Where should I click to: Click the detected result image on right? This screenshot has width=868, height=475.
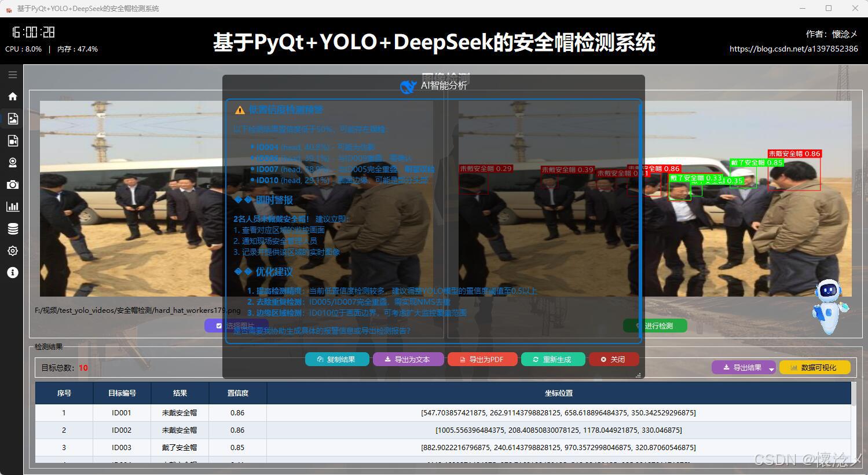pos(655,199)
